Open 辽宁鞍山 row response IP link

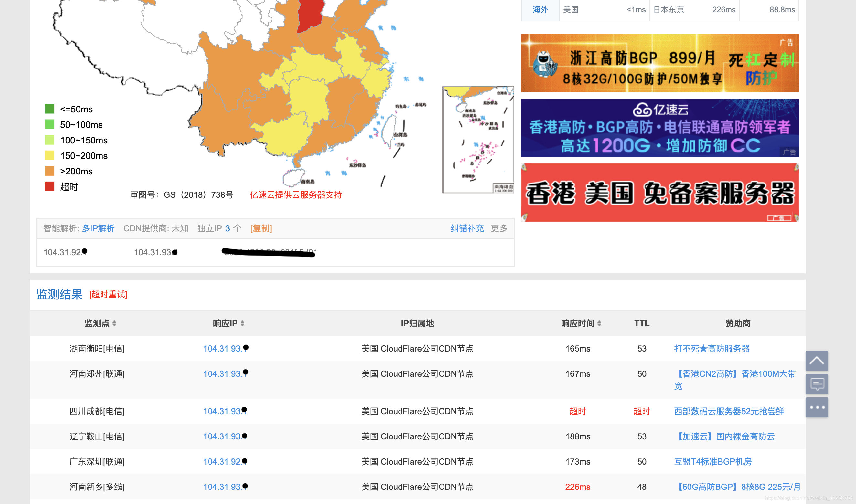pos(225,436)
